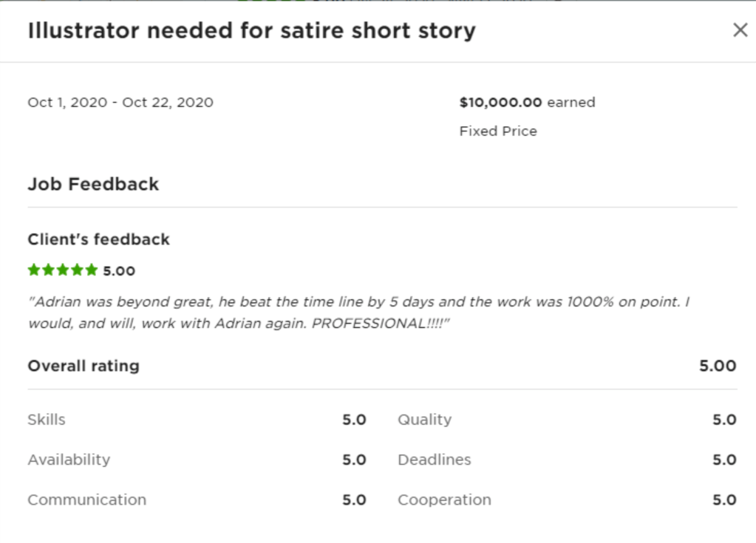The height and width of the screenshot is (543, 756).
Task: Close the job feedback dialog
Action: [x=740, y=30]
